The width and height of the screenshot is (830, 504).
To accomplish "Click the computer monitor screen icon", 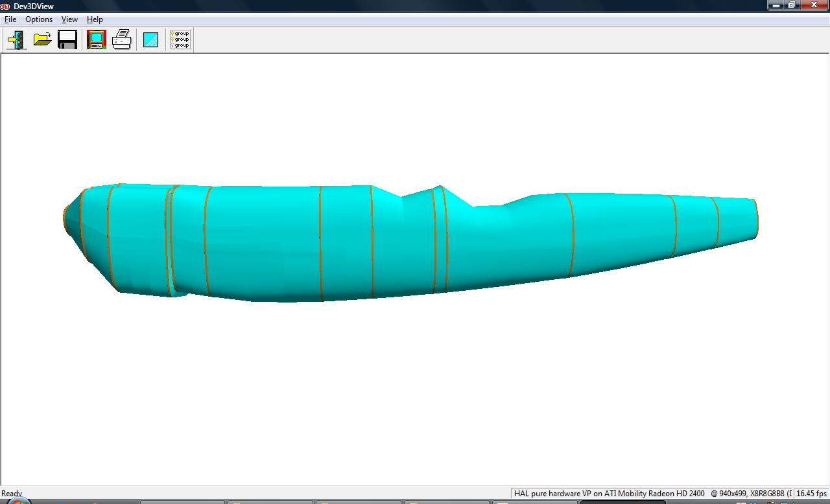I will pos(97,40).
